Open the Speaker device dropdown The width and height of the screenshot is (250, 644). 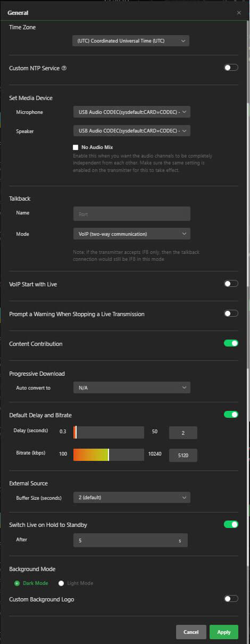[x=131, y=130]
